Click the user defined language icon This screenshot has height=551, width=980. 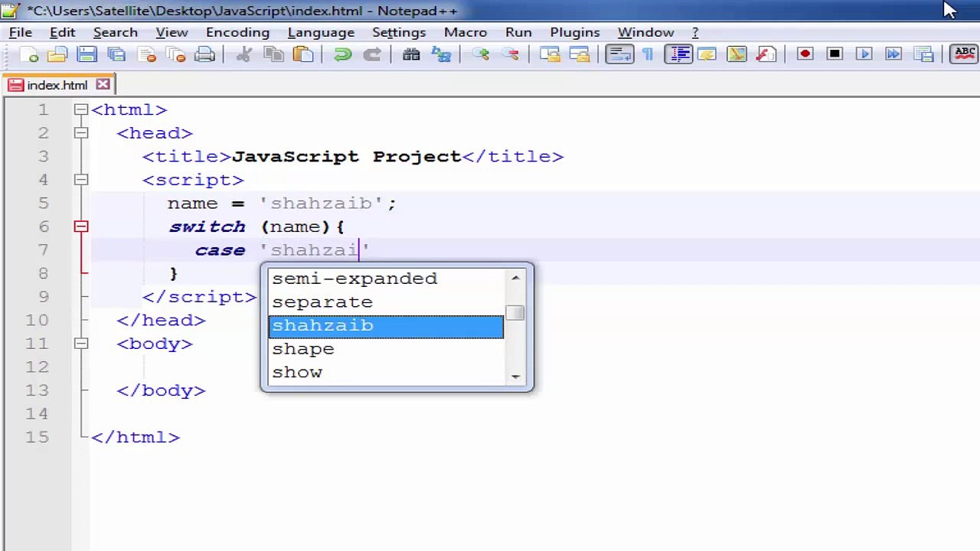707,54
